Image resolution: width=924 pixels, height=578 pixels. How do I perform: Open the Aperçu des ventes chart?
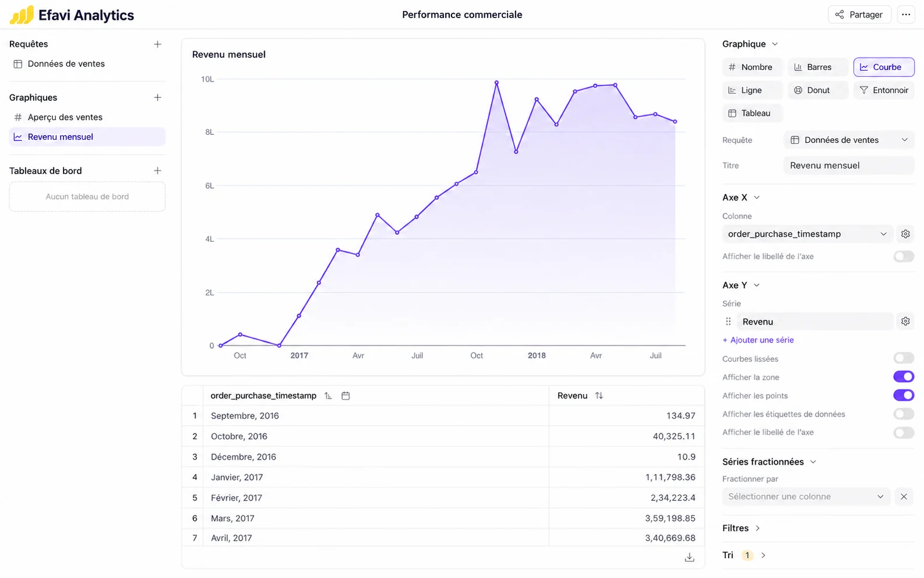coord(87,117)
